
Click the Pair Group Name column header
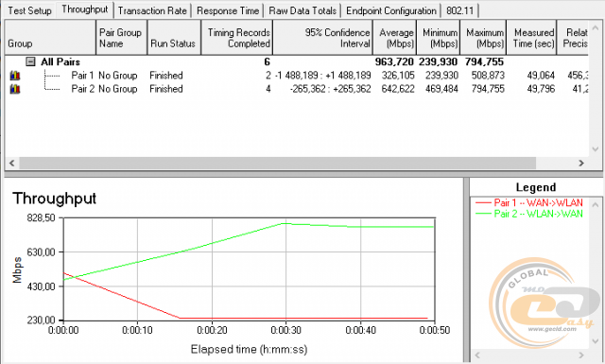pos(121,38)
